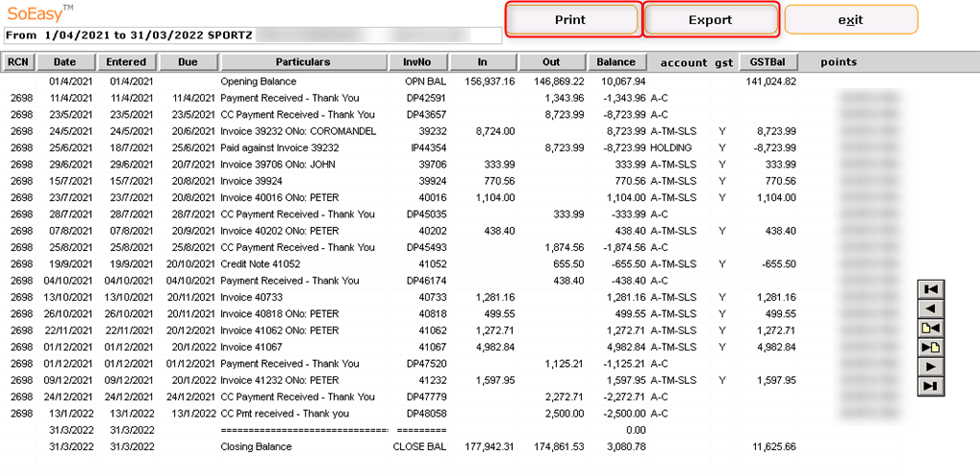Sort by the RCN column header
Image resolution: width=980 pixels, height=476 pixels.
pos(19,62)
